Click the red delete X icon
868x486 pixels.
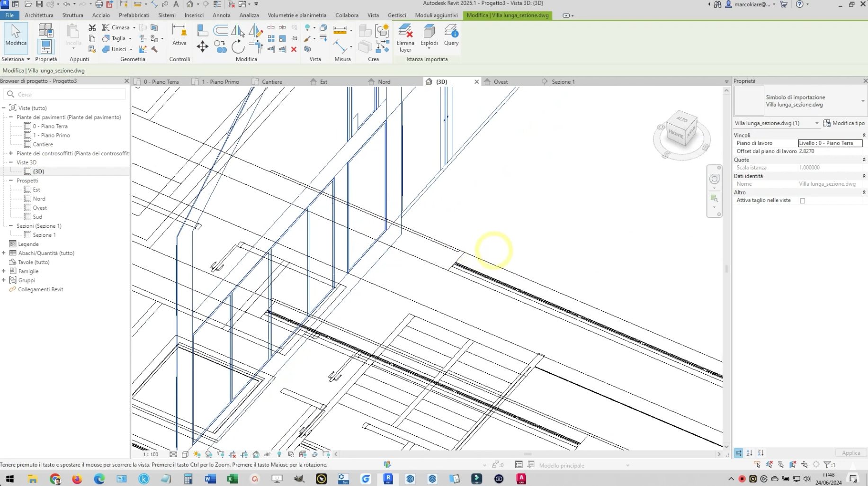294,49
